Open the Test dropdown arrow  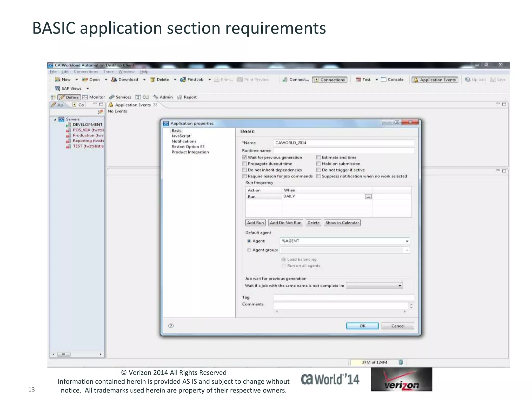tap(376, 80)
